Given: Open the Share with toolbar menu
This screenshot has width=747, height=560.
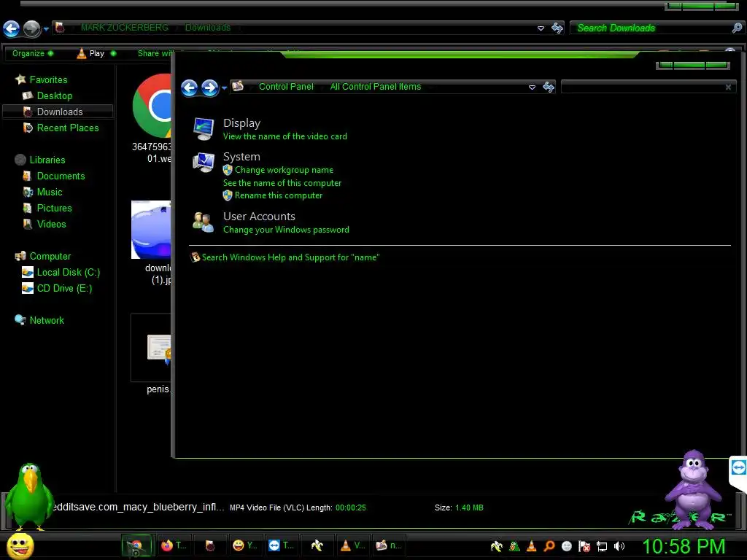Looking at the screenshot, I should coord(155,53).
